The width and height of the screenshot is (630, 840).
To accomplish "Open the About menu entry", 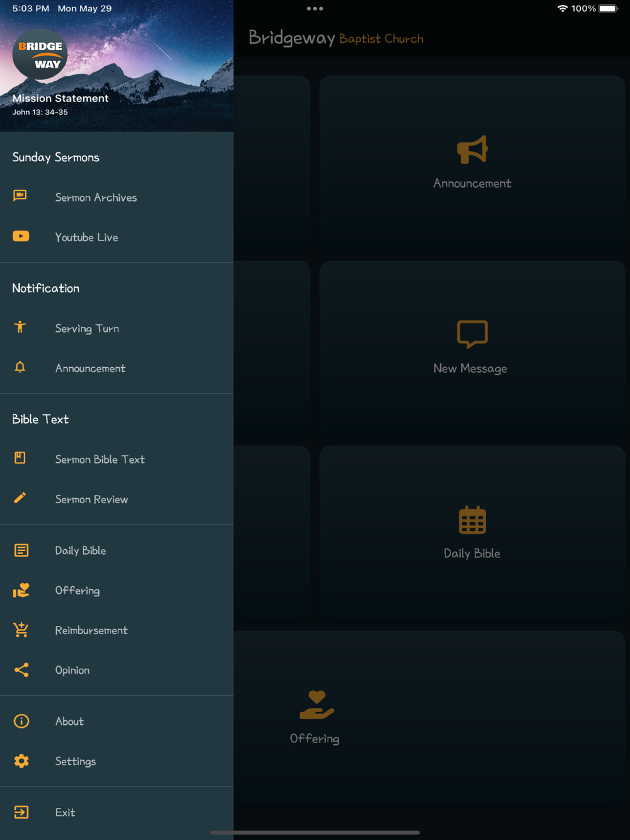I will coord(117,721).
